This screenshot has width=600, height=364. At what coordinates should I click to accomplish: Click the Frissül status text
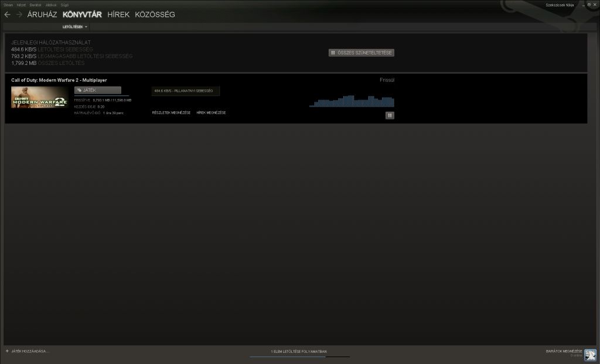[x=387, y=80]
